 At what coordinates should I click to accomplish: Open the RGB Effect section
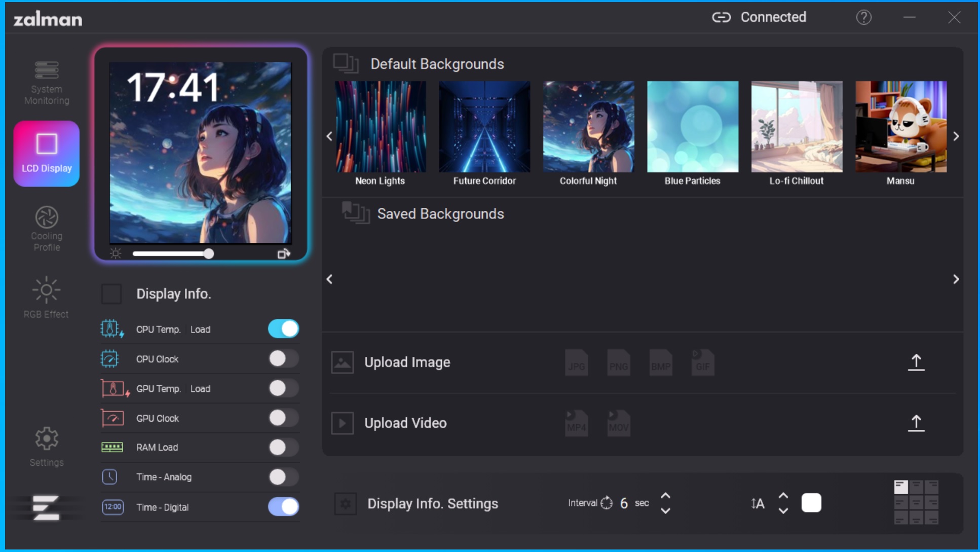click(x=46, y=298)
